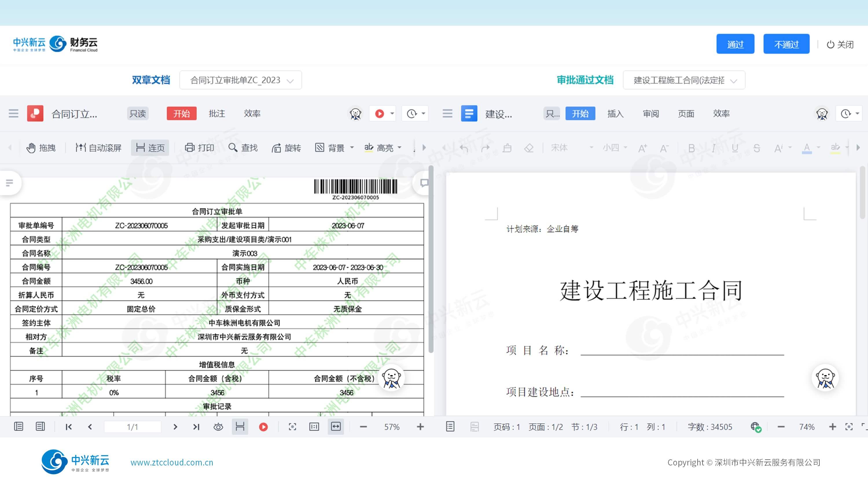Go to first page in left viewer
Image resolution: width=868 pixels, height=488 pixels.
(x=68, y=427)
